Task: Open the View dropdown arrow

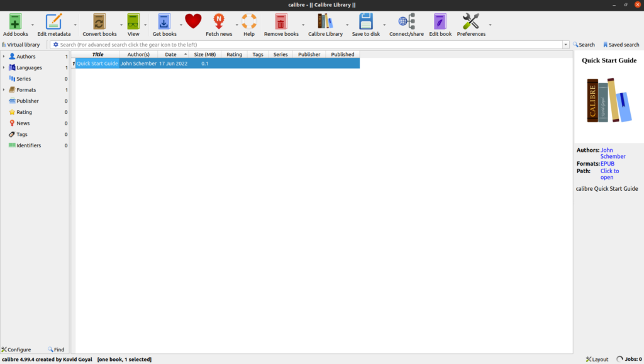Action: [x=145, y=25]
